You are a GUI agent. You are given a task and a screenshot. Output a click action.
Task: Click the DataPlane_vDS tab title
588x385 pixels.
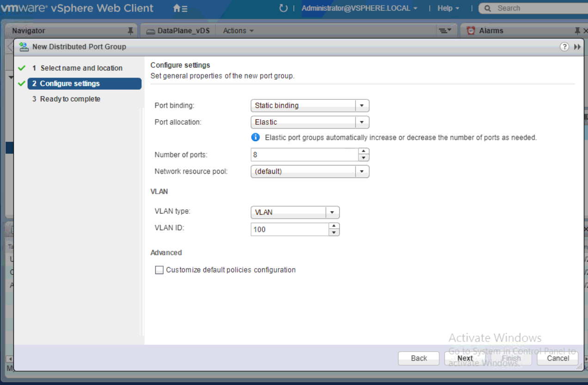[x=184, y=31]
